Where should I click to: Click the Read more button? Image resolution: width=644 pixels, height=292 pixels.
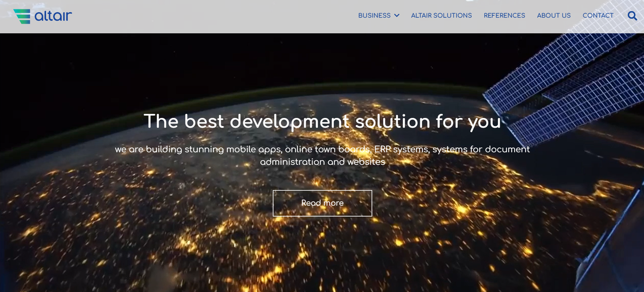coord(322,203)
